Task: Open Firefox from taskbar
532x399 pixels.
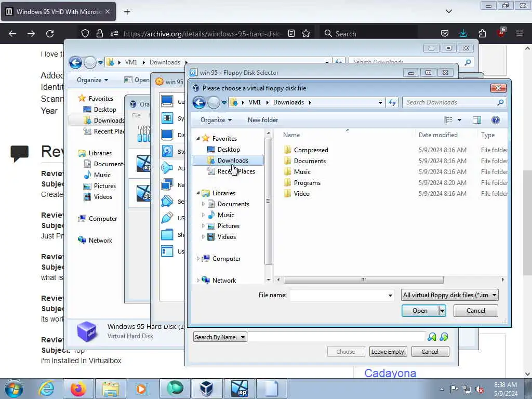Action: [78, 389]
